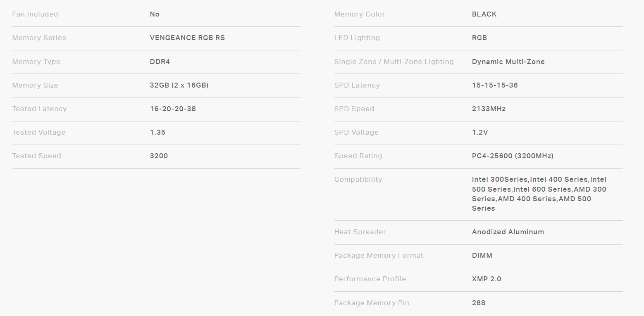Click the Dynamic Multi-Zone lighting value

[x=508, y=62]
